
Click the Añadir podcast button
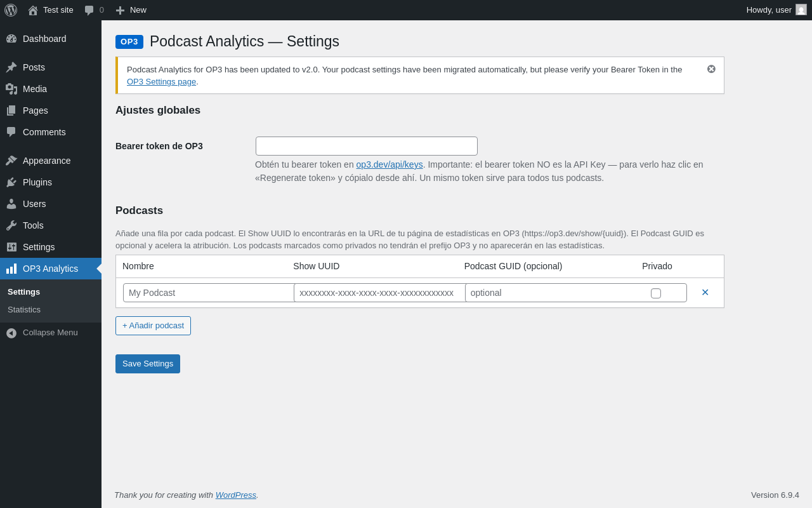coord(153,326)
